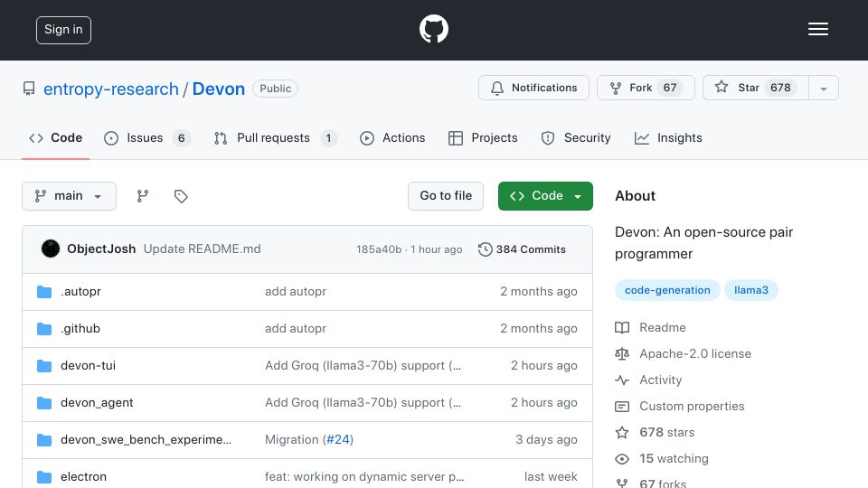
Task: Expand the green Code dropdown
Action: (545, 196)
